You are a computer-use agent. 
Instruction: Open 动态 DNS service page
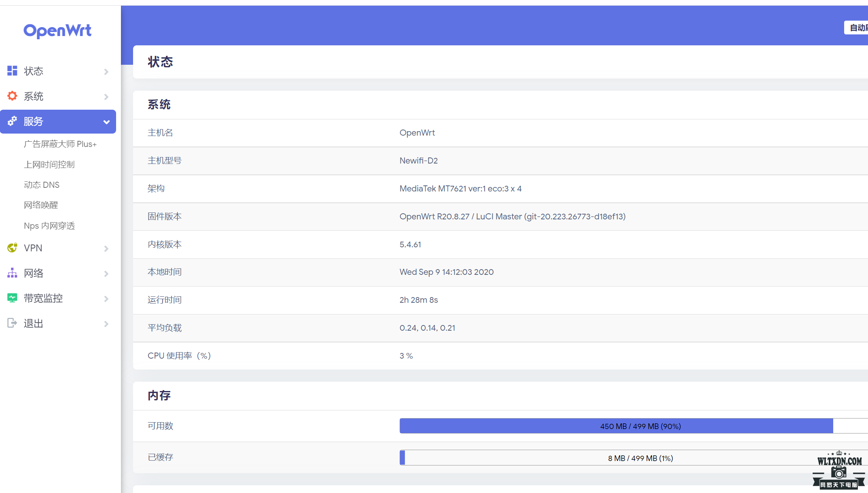(42, 185)
